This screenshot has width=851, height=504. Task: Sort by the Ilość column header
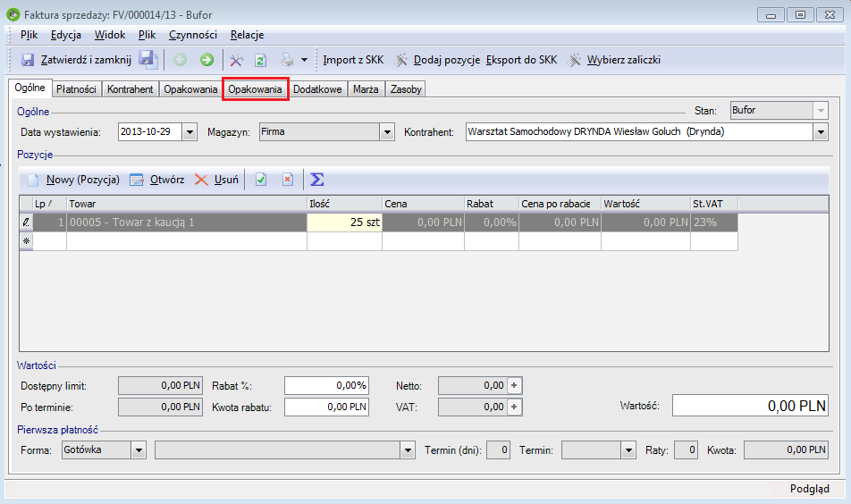coord(345,204)
